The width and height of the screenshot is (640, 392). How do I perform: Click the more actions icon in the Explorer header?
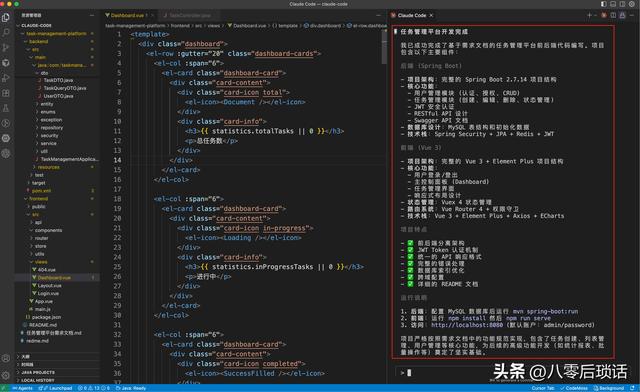point(92,15)
